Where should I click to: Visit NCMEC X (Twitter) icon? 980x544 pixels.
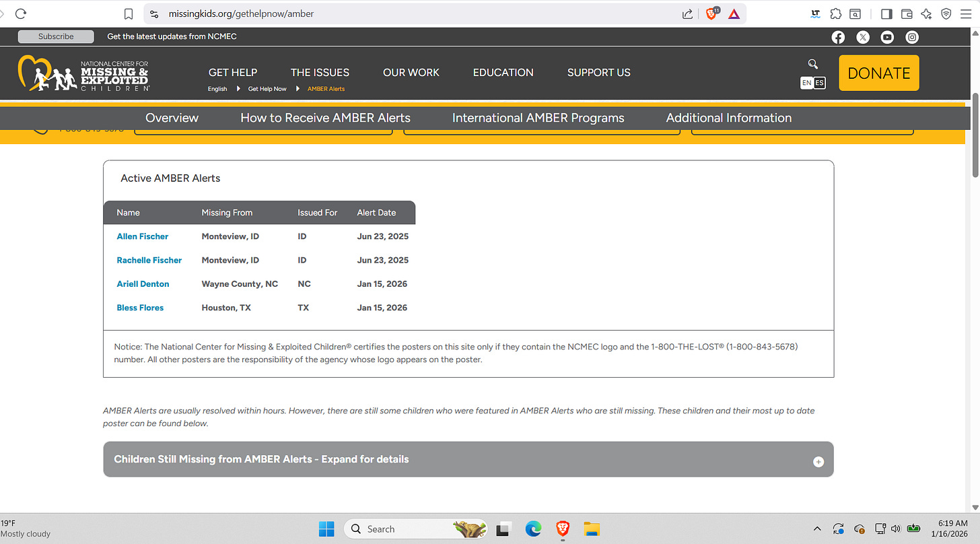coord(863,37)
